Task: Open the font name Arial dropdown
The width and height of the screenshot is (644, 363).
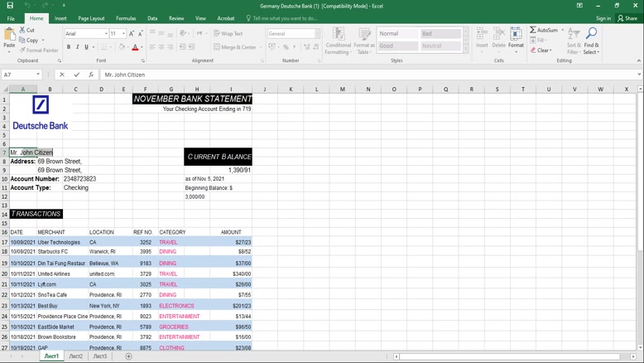Action: tap(106, 33)
